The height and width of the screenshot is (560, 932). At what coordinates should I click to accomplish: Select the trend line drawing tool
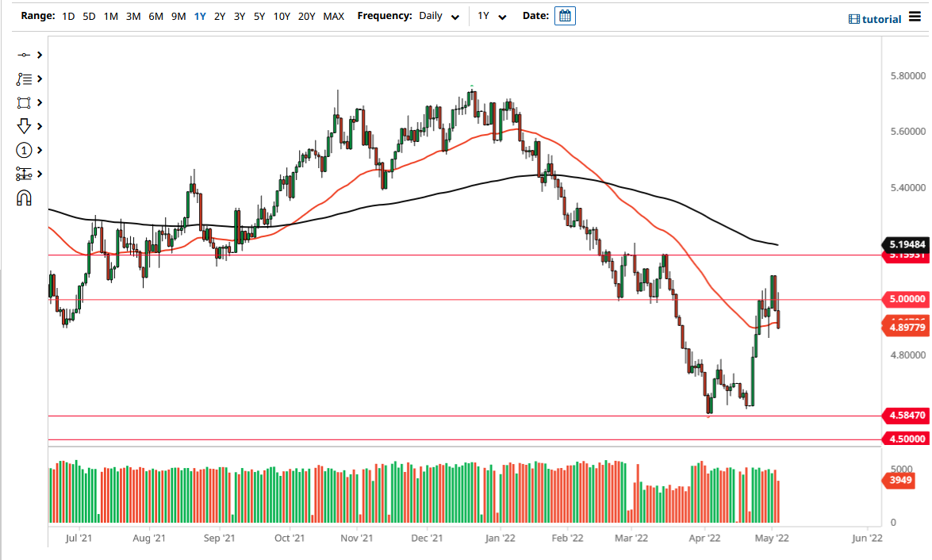24,55
